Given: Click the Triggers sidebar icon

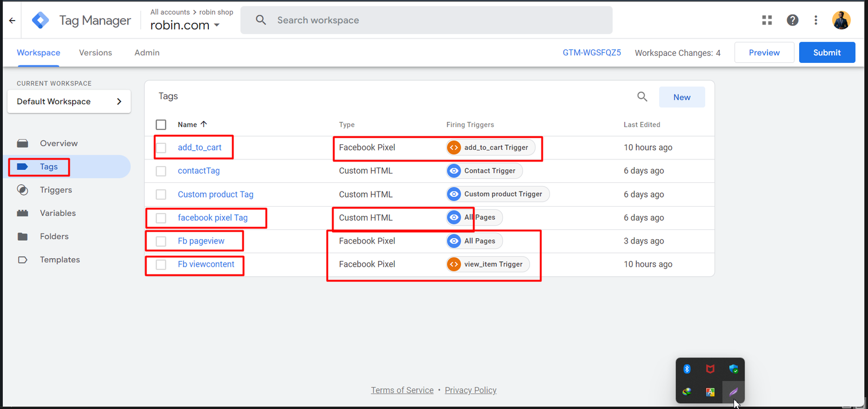Looking at the screenshot, I should coord(23,190).
